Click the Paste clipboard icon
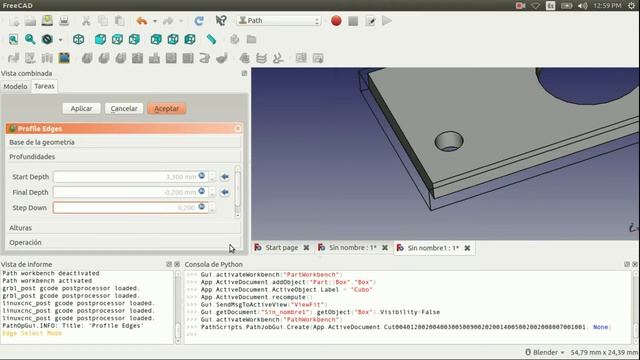The height and width of the screenshot is (360, 640). [120, 21]
